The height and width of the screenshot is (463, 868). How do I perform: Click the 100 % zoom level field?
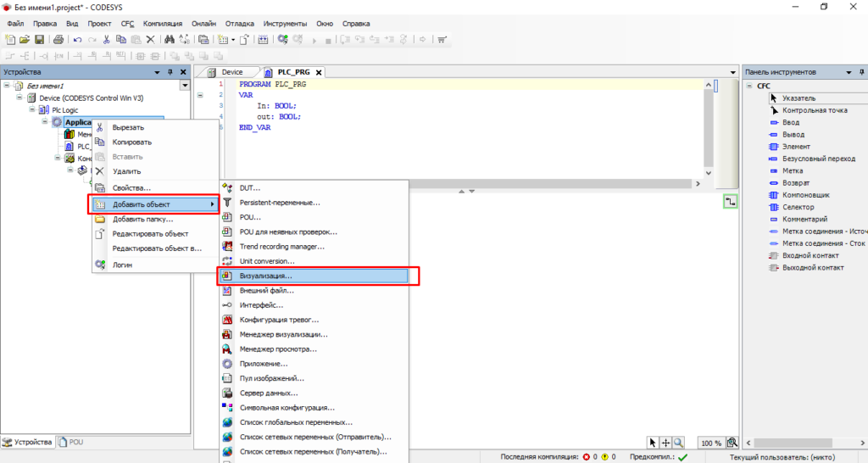[710, 443]
